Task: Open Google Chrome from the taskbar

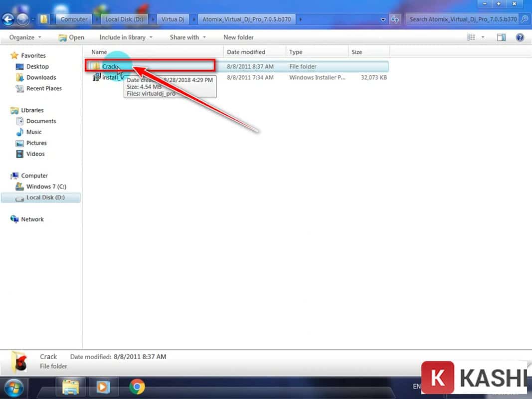Action: point(137,387)
